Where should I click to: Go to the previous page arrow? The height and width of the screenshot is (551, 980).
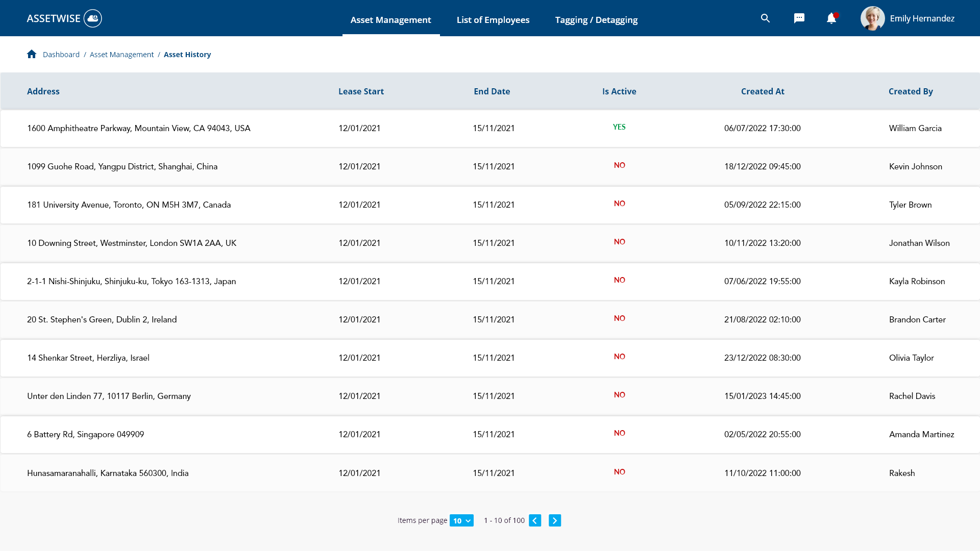tap(535, 520)
